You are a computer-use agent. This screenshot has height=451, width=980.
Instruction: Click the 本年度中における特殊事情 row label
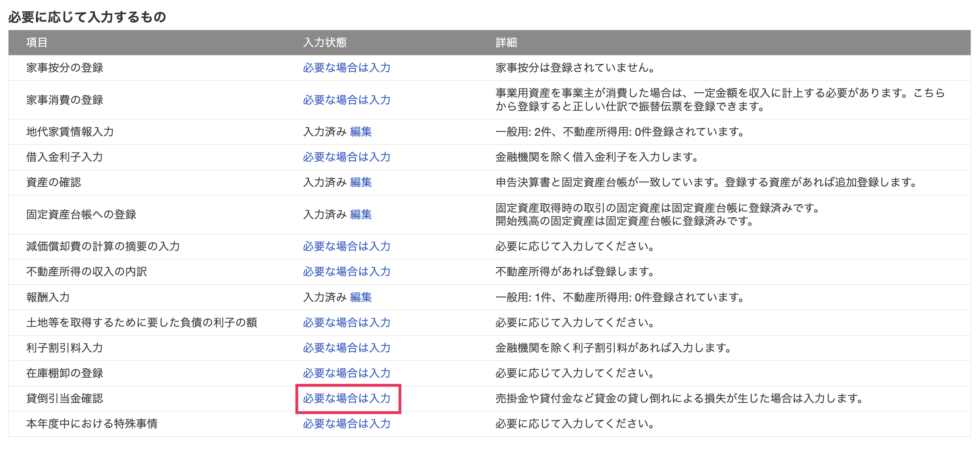[x=92, y=424]
